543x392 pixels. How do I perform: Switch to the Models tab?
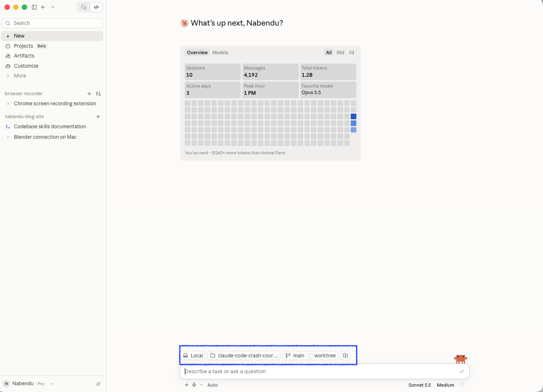pos(220,53)
